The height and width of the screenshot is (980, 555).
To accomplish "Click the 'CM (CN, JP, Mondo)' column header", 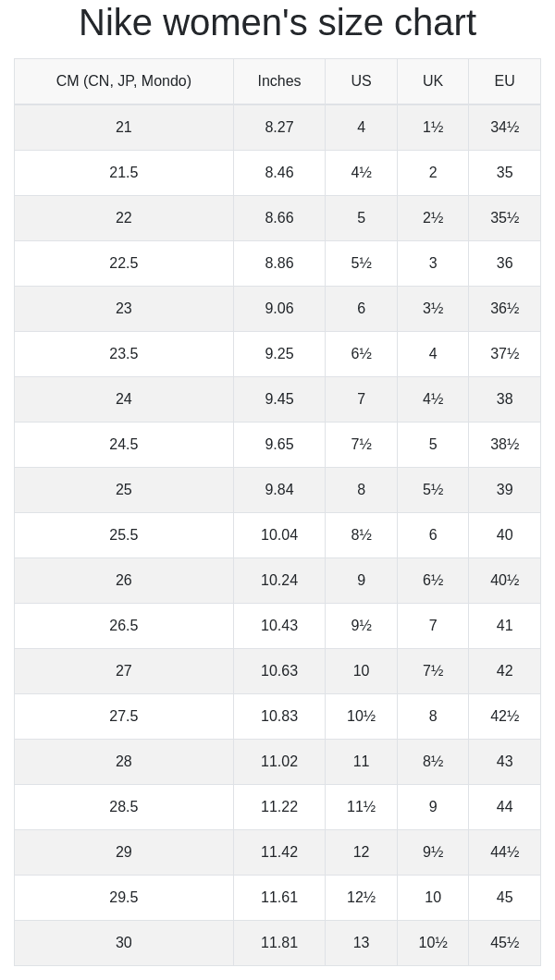I will point(124,81).
